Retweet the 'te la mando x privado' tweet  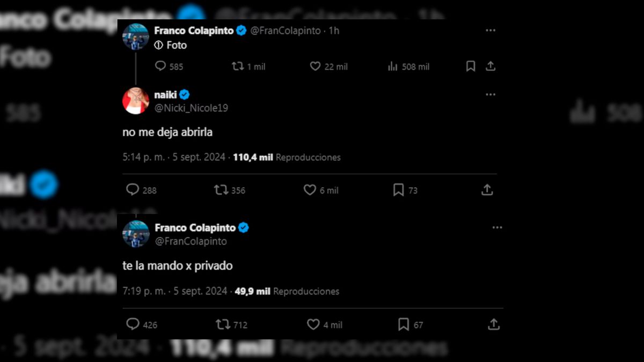[222, 324]
